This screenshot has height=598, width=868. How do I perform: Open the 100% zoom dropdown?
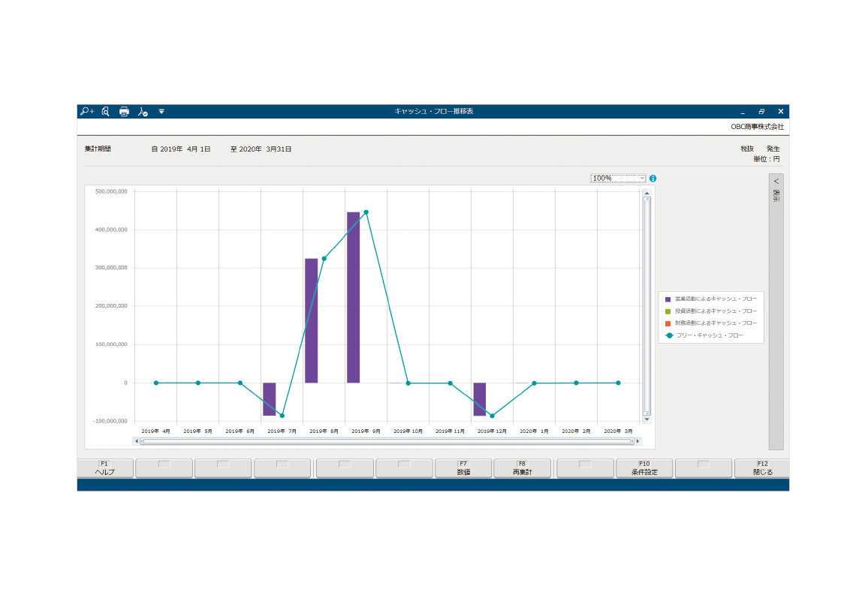618,179
